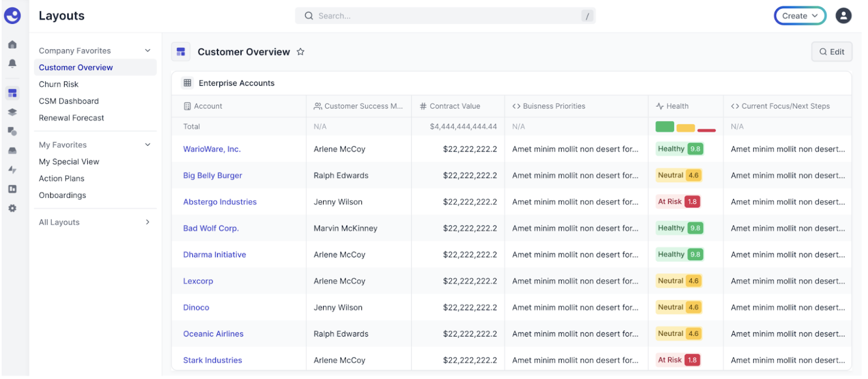The width and height of the screenshot is (868, 379).
Task: Click the Edit button
Action: (x=832, y=51)
